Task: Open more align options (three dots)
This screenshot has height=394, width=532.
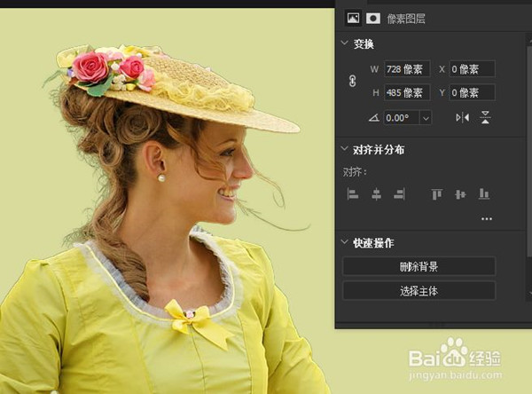Action: tap(486, 218)
